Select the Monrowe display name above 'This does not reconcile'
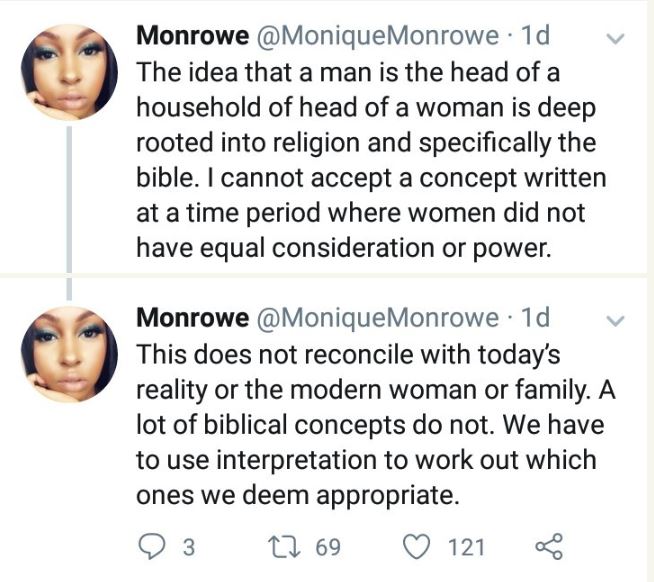This screenshot has width=654, height=582. 193,319
